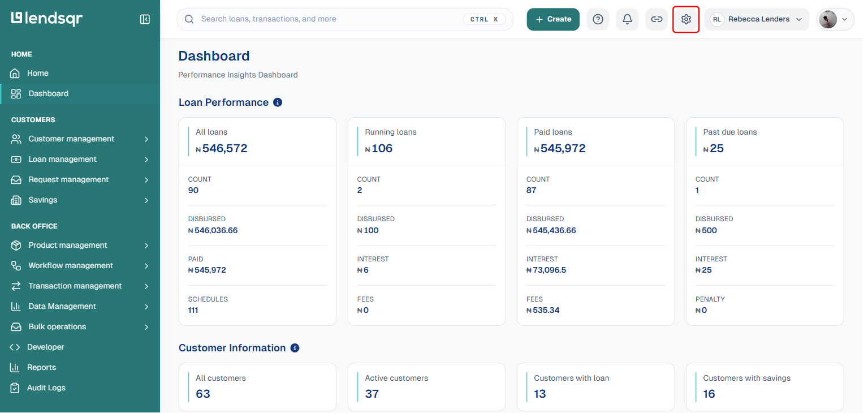Image resolution: width=868 pixels, height=413 pixels.
Task: Collapse the sidebar panel icon
Action: [x=145, y=19]
